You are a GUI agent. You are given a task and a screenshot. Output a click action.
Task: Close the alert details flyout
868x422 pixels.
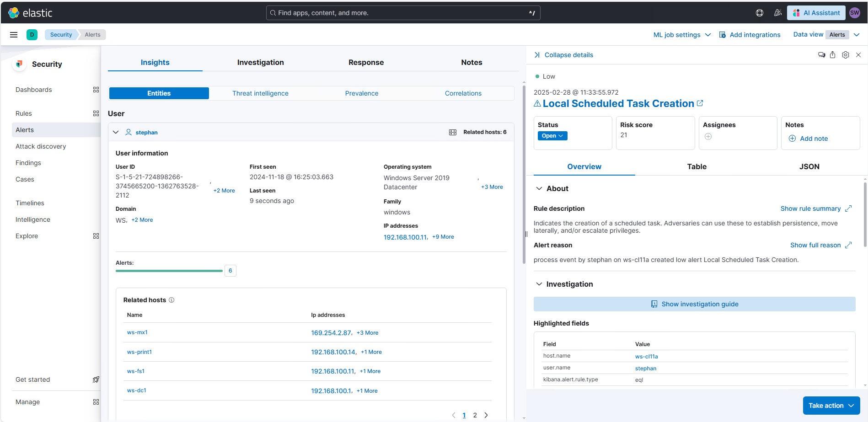coord(858,55)
